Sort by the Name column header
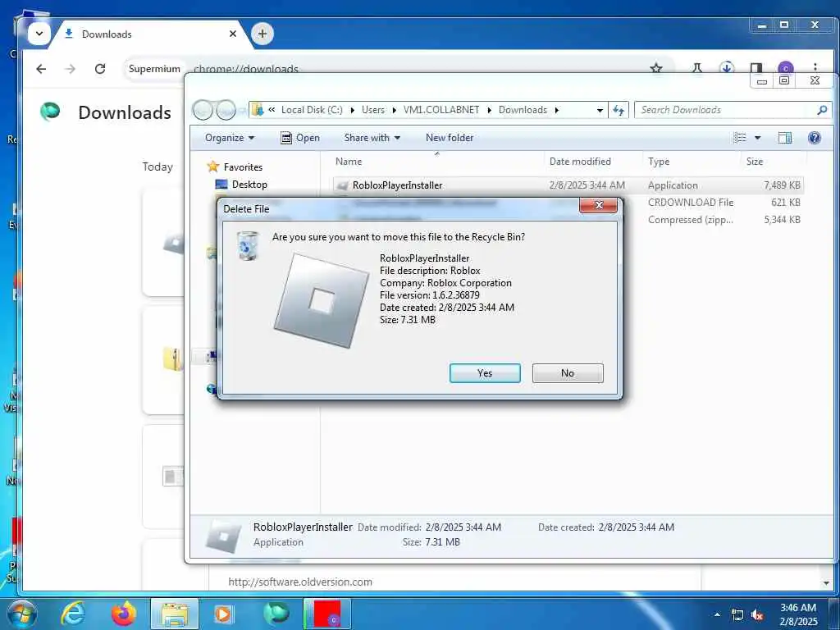 [x=349, y=162]
